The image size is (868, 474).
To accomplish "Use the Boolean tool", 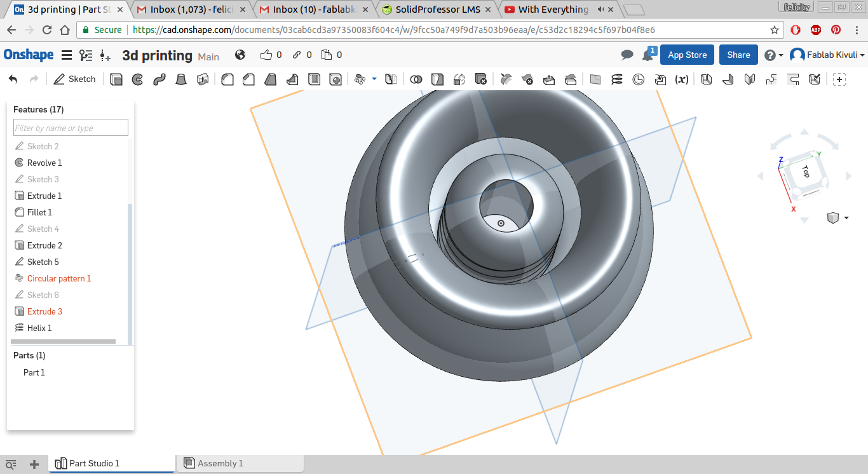I will (416, 79).
